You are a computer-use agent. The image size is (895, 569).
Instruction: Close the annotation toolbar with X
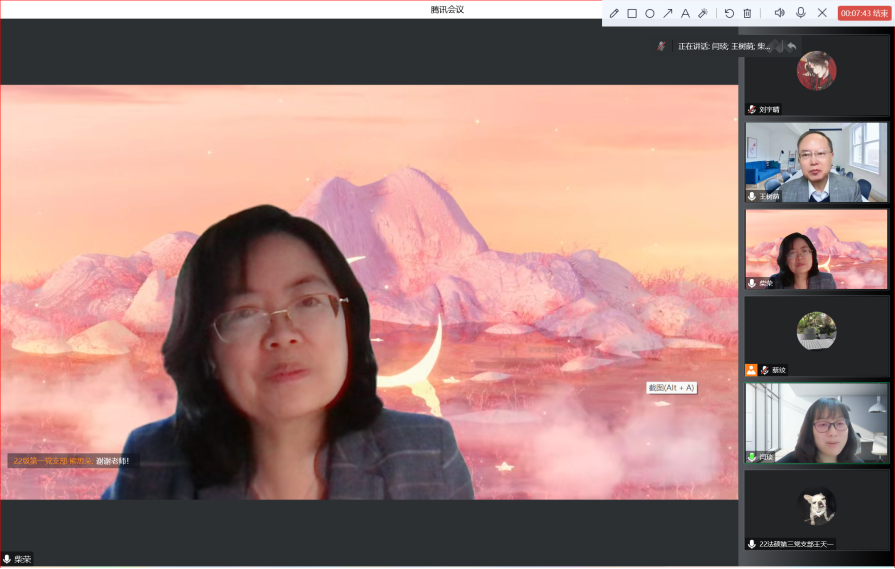(x=822, y=13)
